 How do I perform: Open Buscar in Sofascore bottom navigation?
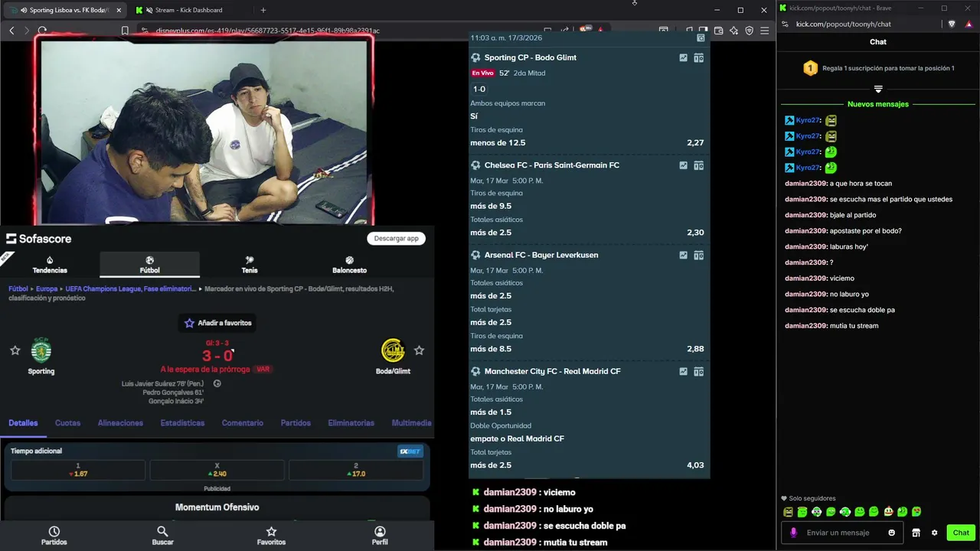[x=162, y=536]
